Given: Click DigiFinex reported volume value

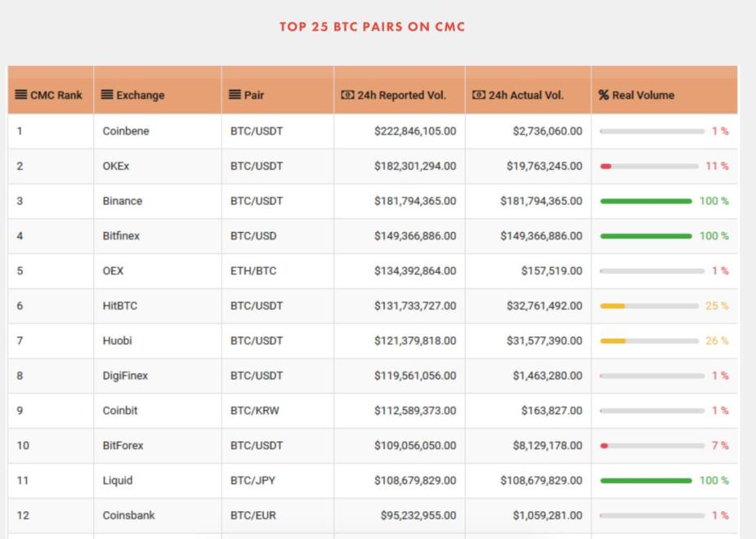Looking at the screenshot, I should click(415, 376).
